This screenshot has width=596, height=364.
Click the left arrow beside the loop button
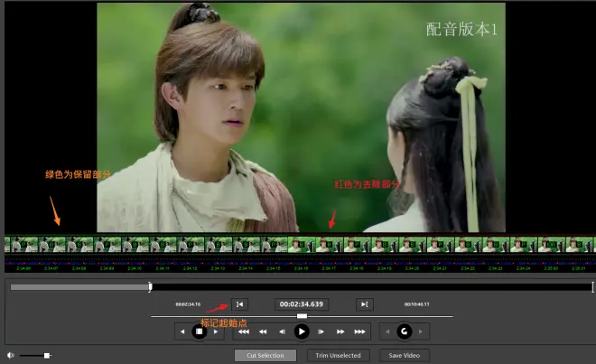[387, 331]
